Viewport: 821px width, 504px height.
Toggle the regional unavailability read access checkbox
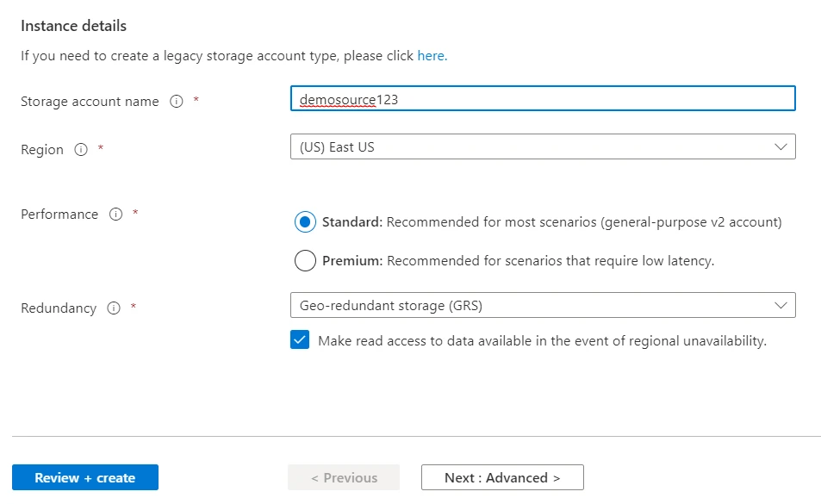click(300, 340)
